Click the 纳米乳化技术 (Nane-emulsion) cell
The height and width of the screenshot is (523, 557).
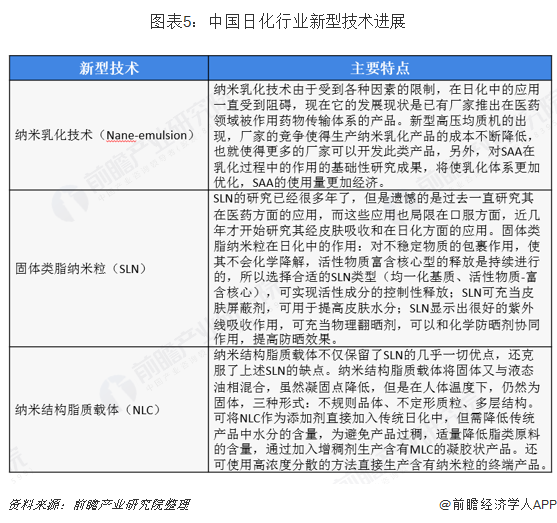(109, 135)
